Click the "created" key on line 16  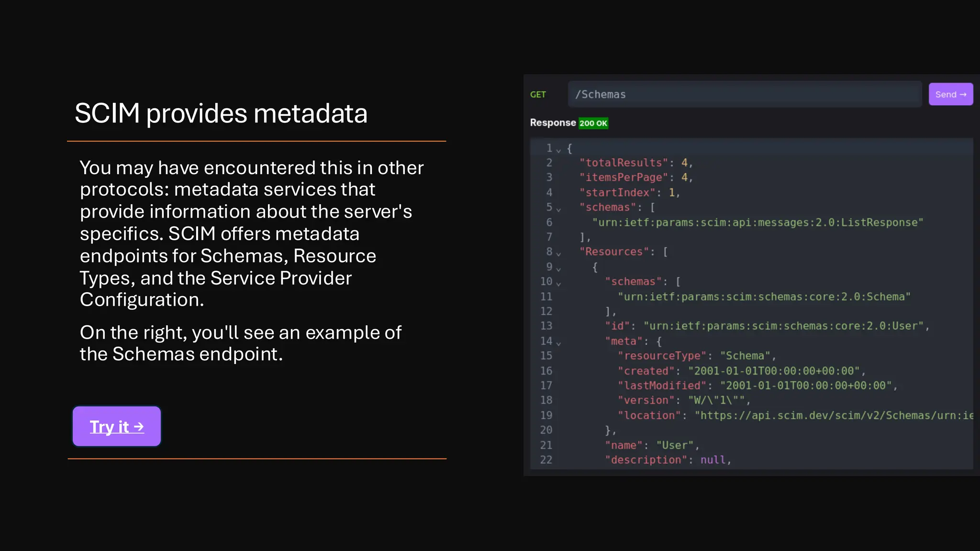(x=646, y=371)
